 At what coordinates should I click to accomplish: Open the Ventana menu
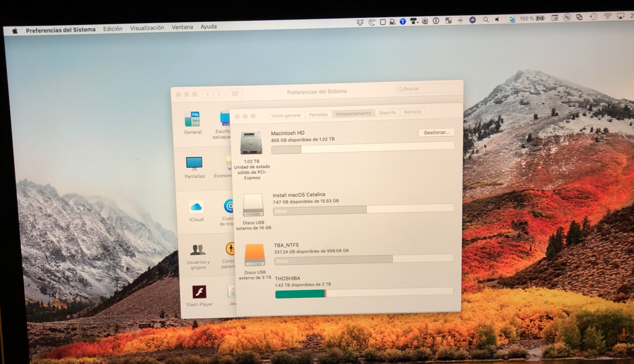(x=182, y=27)
